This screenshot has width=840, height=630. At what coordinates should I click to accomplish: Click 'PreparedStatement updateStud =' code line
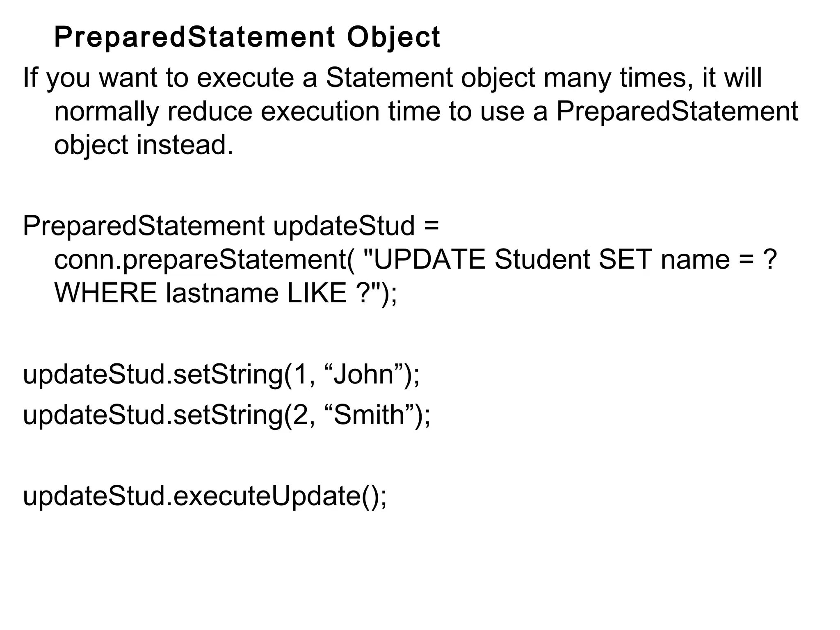click(231, 226)
